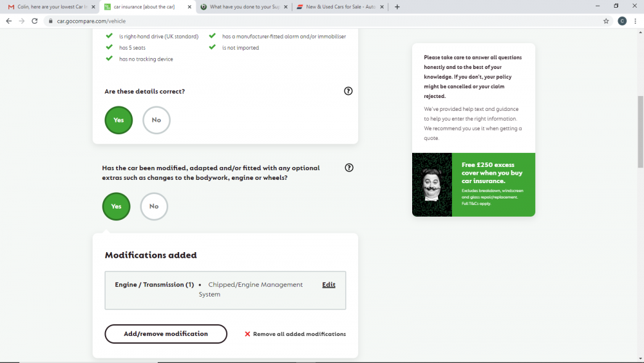This screenshot has width=644, height=363.
Task: Select Yes for 'Are these details correct?'
Action: (118, 120)
